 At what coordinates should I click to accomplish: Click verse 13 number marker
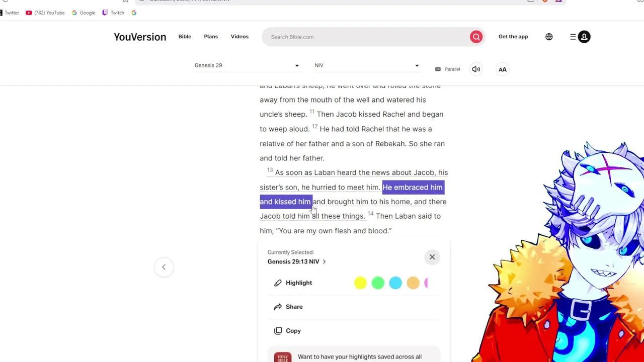pyautogui.click(x=270, y=170)
